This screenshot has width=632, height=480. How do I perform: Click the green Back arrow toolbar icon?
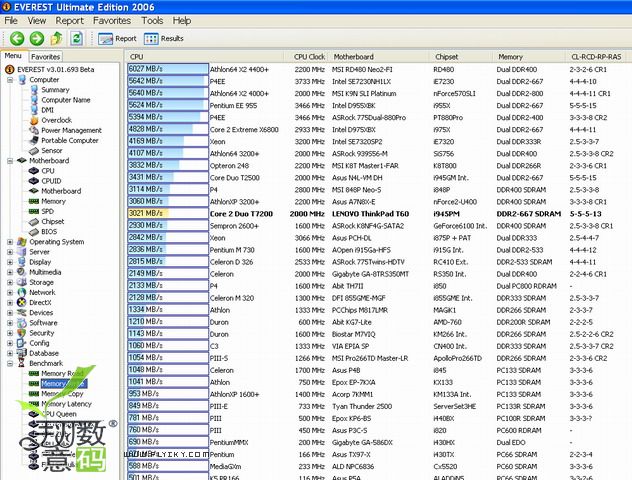point(17,38)
